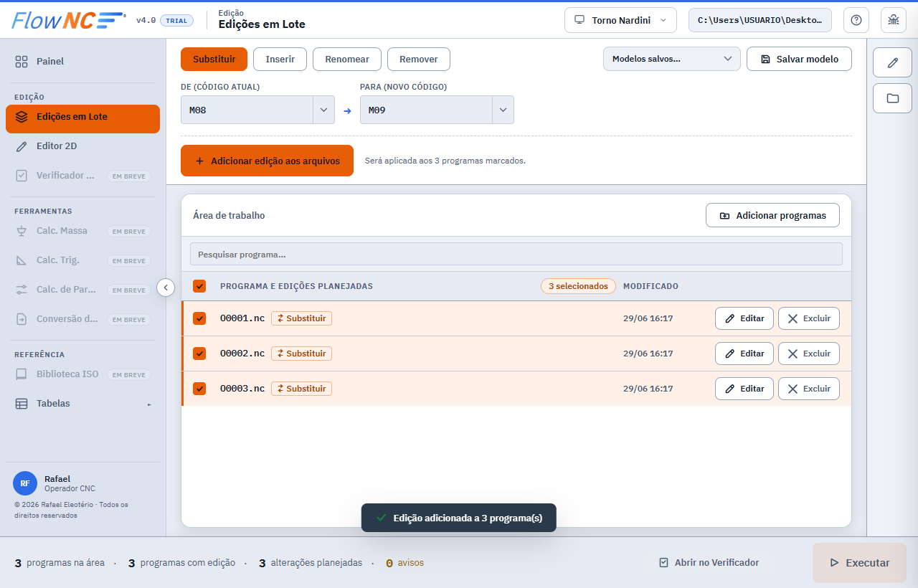Image resolution: width=918 pixels, height=588 pixels.
Task: Edit program 00003.nc
Action: tap(744, 389)
